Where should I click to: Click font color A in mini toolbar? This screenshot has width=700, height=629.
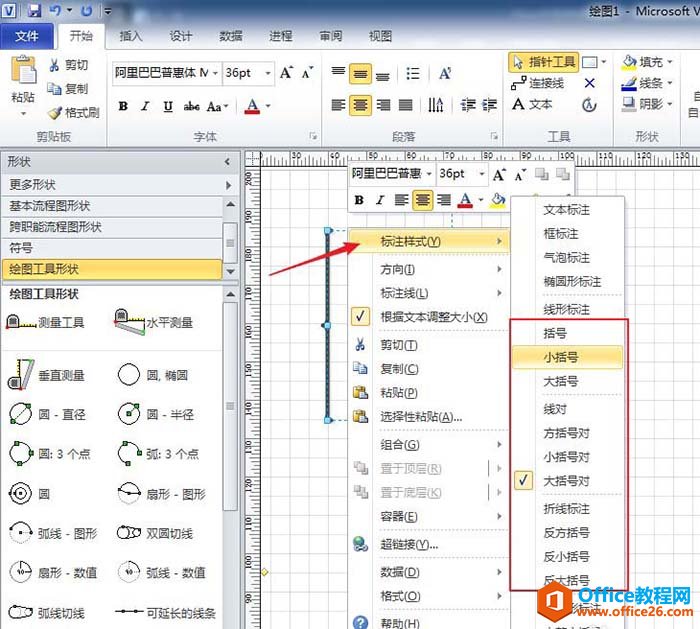[465, 200]
